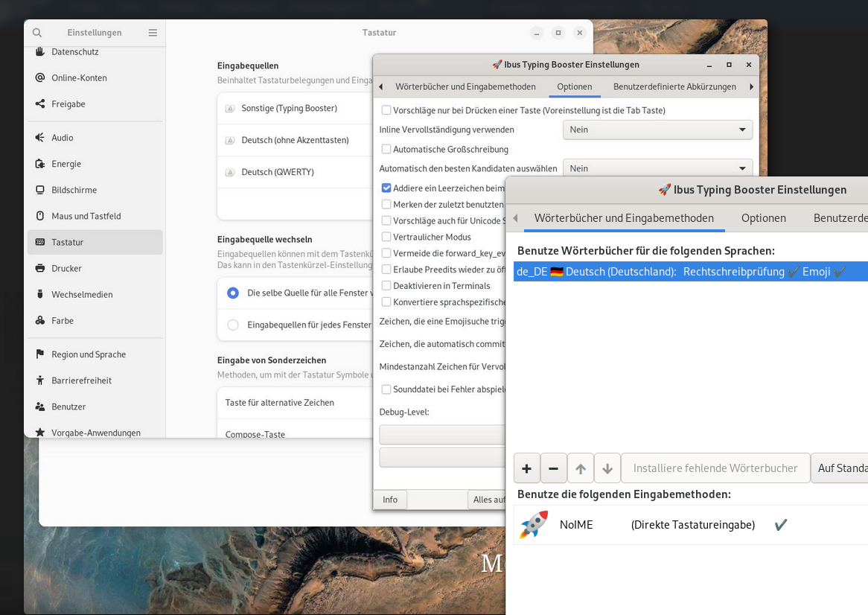Toggle Erlaube Preedits wieder zu öffnen checkbox
Viewport: 868px width, 615px height.
386,270
